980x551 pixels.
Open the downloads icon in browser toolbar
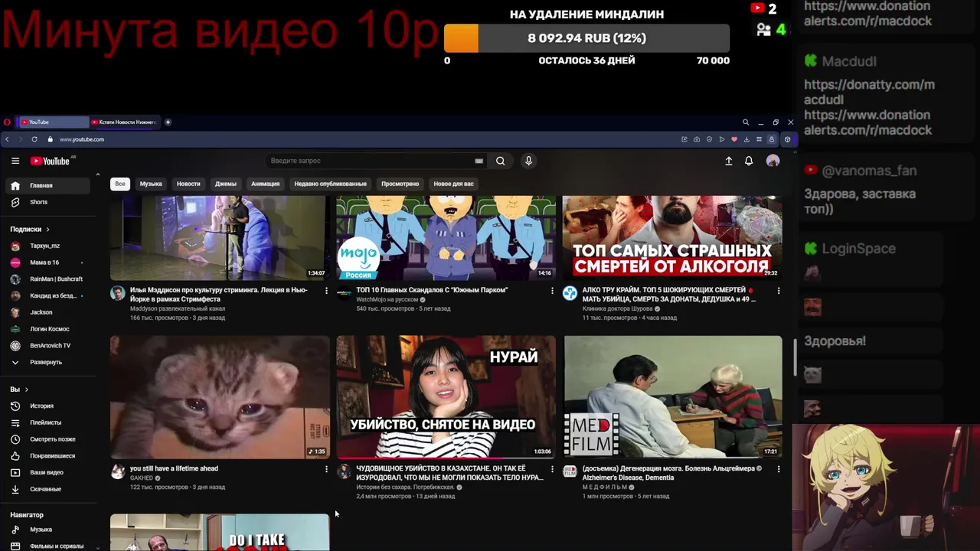click(746, 139)
